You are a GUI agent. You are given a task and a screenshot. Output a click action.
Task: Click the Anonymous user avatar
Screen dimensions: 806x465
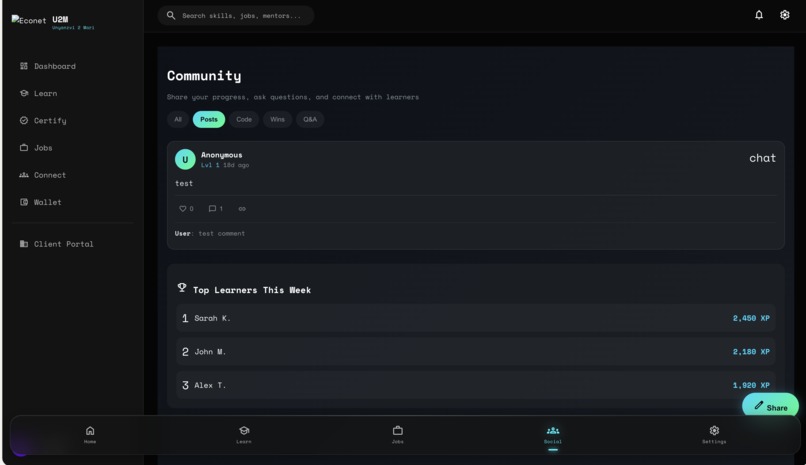tap(185, 159)
